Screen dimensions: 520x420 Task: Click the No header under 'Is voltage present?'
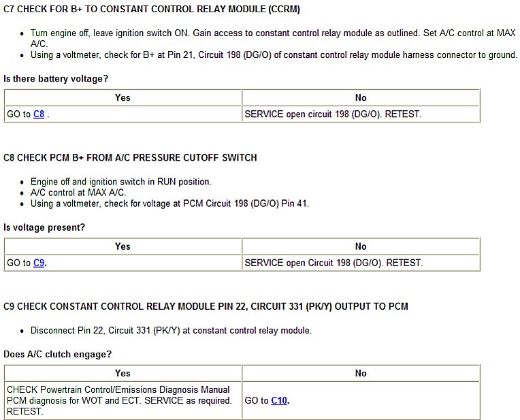(361, 246)
